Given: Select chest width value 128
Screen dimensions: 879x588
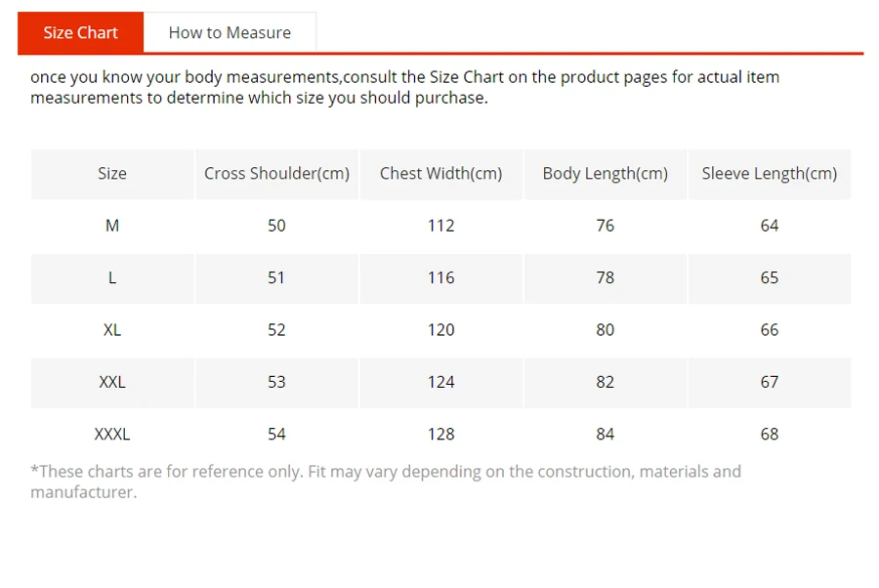Looking at the screenshot, I should pos(440,434).
